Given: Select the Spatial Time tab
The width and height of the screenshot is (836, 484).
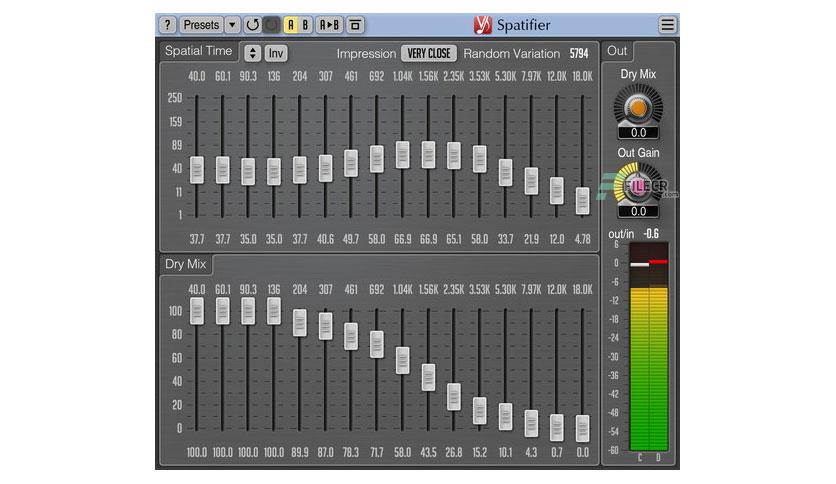Looking at the screenshot, I should 198,51.
